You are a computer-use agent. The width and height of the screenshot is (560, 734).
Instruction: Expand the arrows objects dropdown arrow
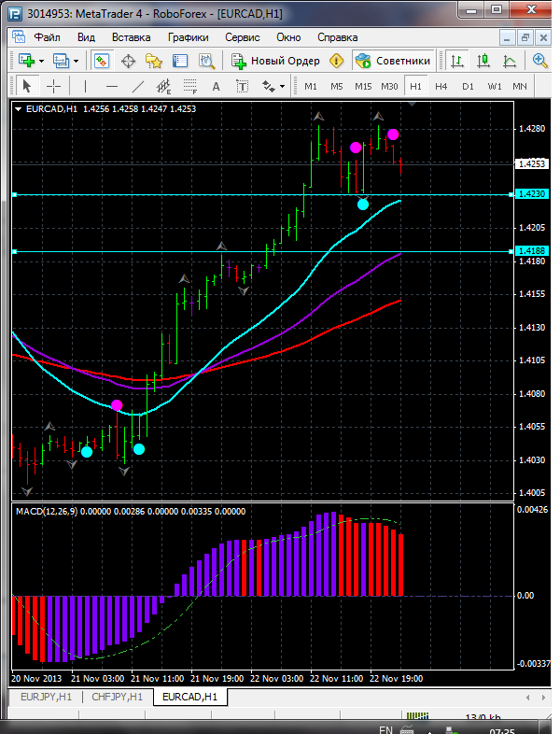[x=282, y=87]
